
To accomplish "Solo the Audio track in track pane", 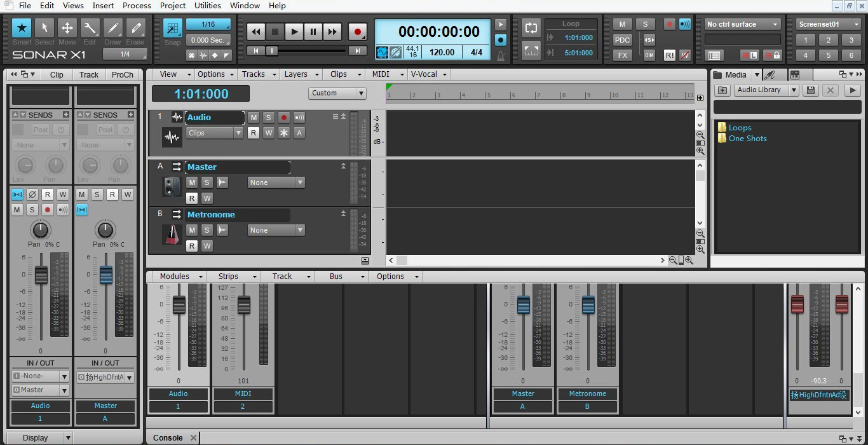I will pyautogui.click(x=269, y=118).
